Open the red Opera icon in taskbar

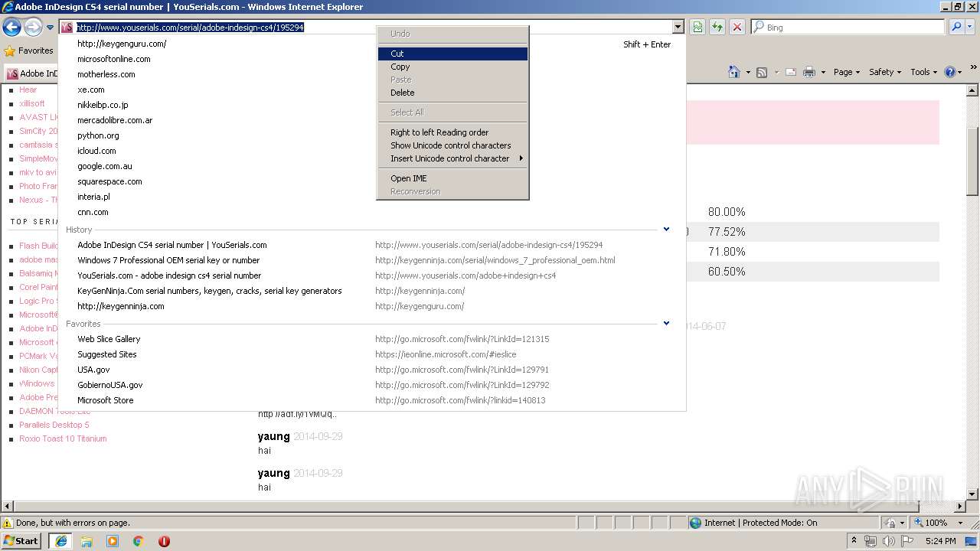pyautogui.click(x=164, y=541)
